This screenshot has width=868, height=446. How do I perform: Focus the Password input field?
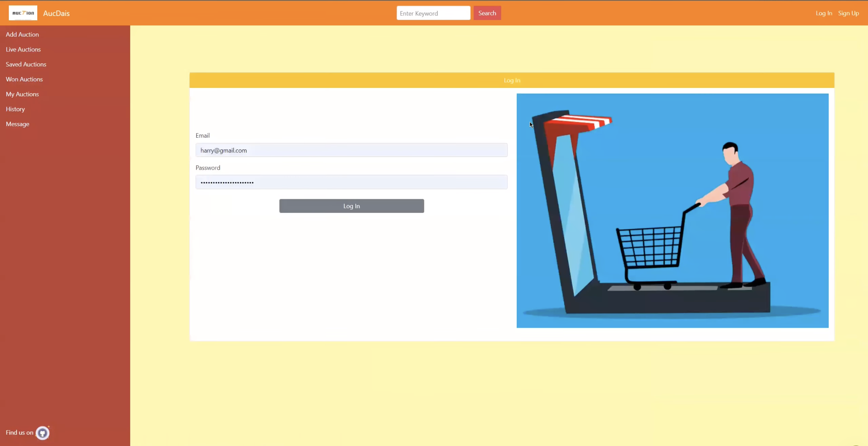coord(351,182)
